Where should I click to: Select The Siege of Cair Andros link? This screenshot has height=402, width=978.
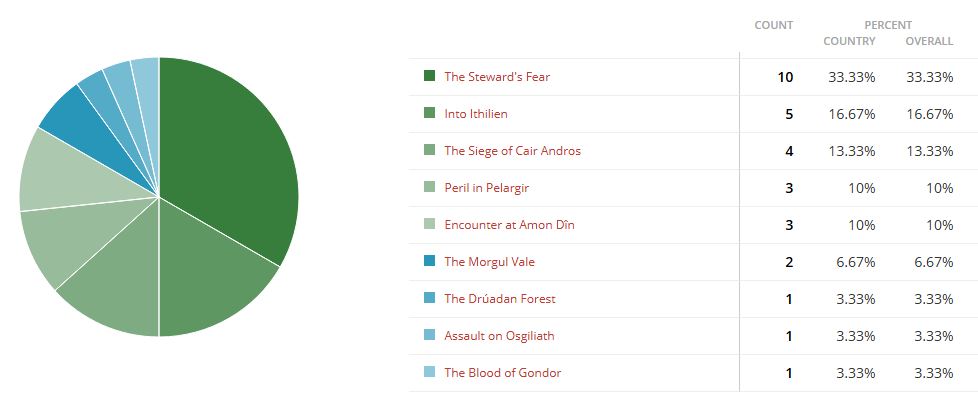[512, 151]
